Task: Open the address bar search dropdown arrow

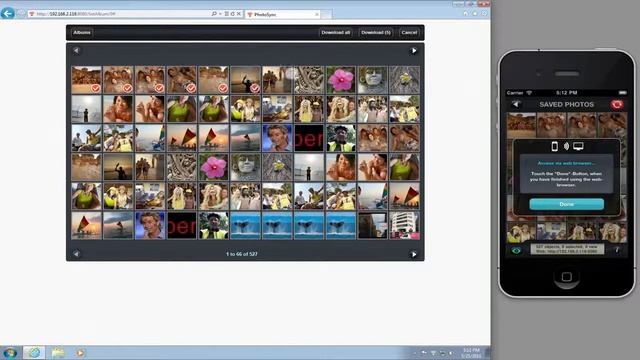Action: [220, 14]
